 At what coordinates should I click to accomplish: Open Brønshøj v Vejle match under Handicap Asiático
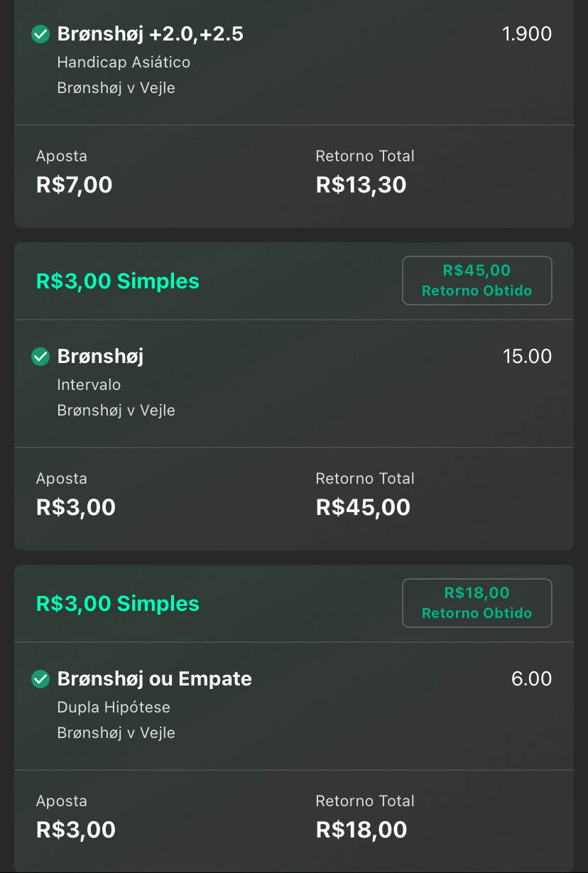[116, 88]
